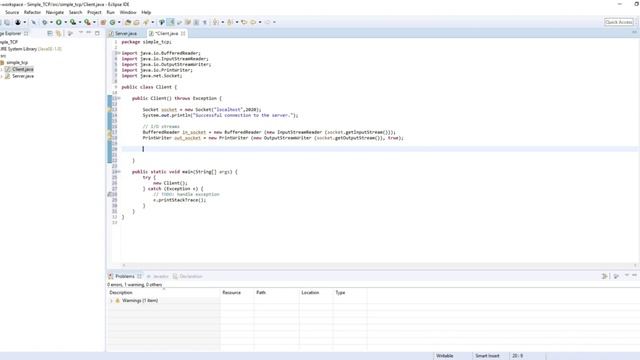Run the program with green Run icon
The width and height of the screenshot is (640, 360).
coord(59,22)
